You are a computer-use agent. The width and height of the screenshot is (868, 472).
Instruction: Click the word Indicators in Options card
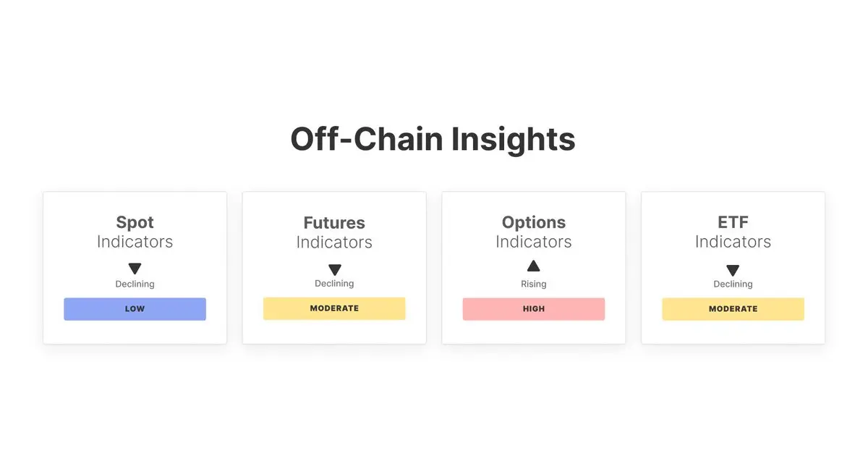tap(534, 242)
